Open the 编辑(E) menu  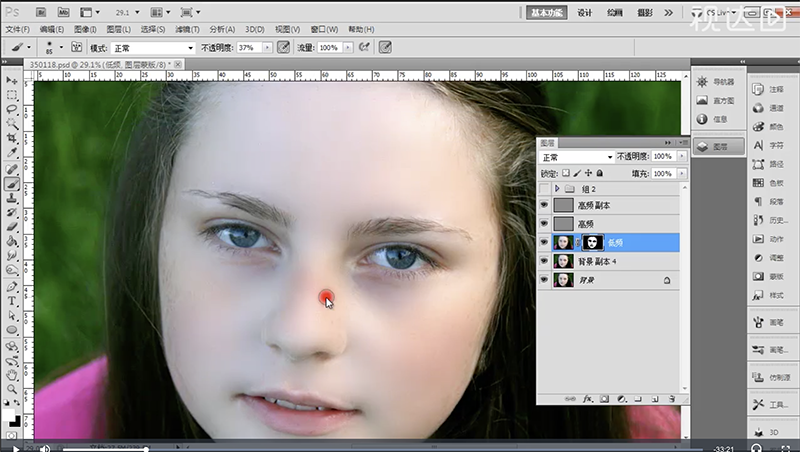point(52,30)
